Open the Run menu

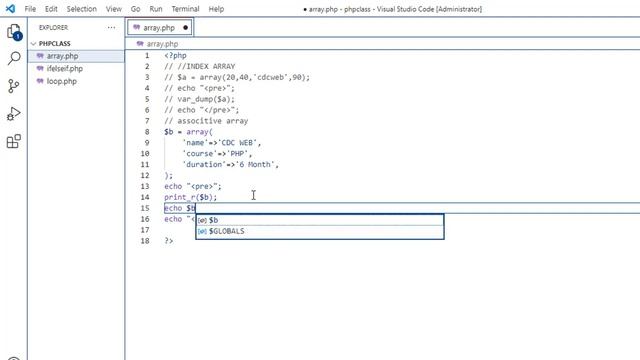click(156, 9)
